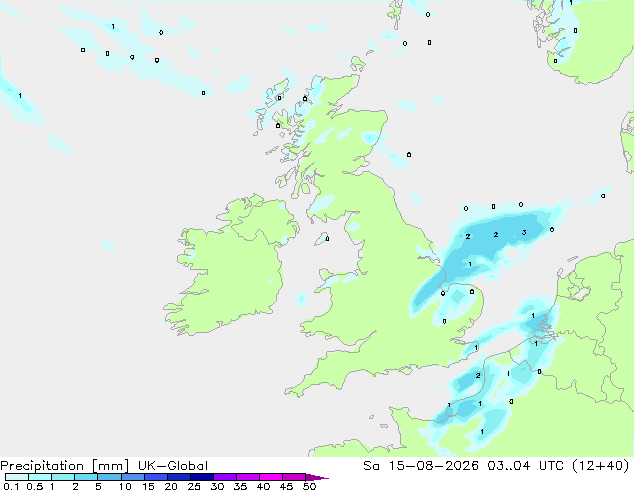Click the "45" legend scale label
The width and height of the screenshot is (634, 490).
point(286,486)
